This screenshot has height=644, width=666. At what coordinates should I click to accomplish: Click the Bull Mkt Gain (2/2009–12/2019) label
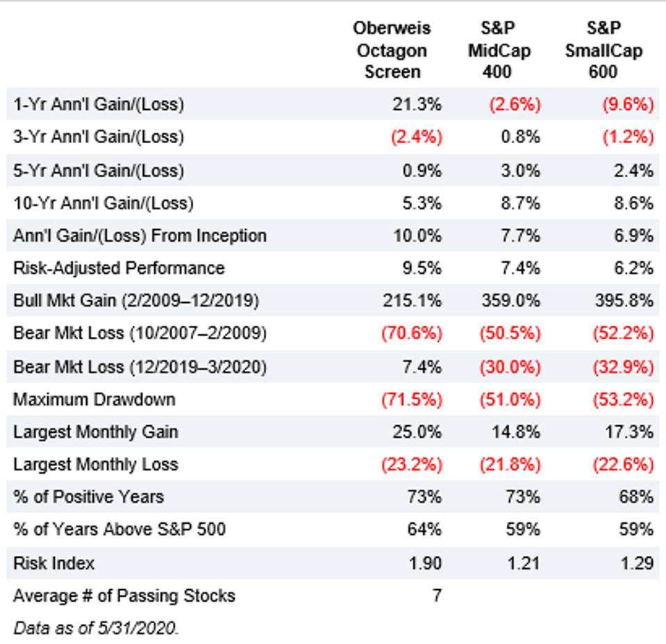click(136, 301)
